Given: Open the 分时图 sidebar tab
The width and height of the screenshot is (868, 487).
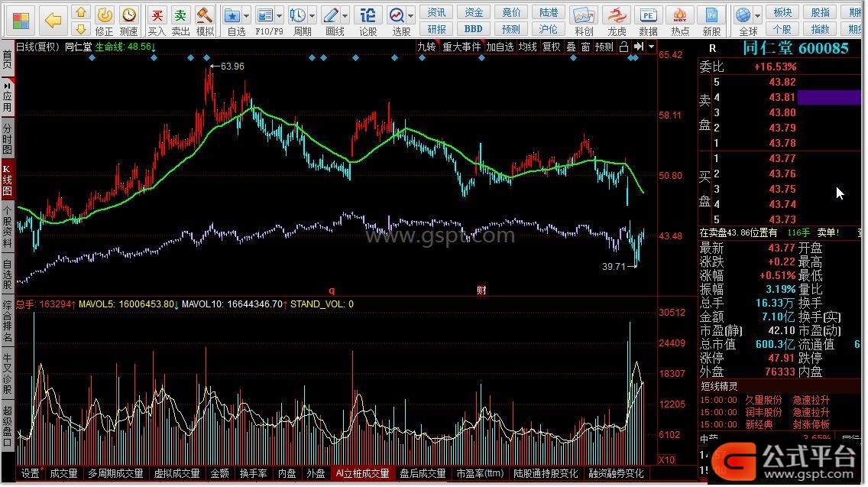Looking at the screenshot, I should pos(7,138).
